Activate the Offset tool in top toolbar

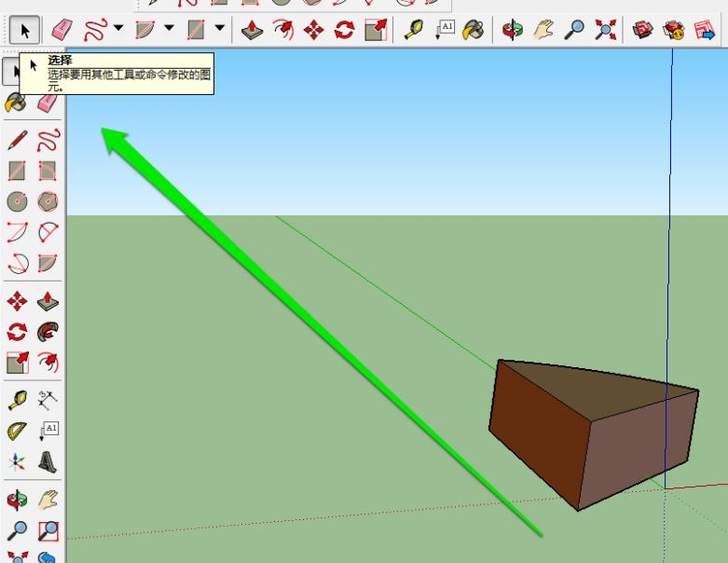283,30
